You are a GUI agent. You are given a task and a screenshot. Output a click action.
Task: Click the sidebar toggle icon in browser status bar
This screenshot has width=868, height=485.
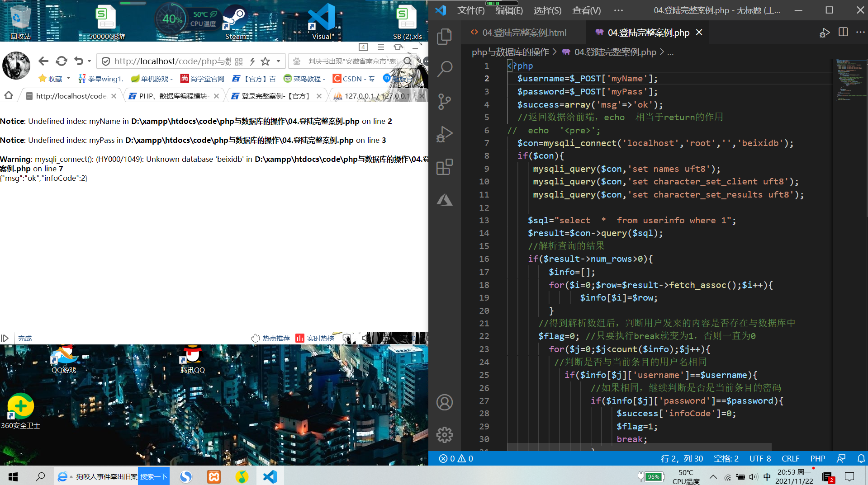click(5, 338)
